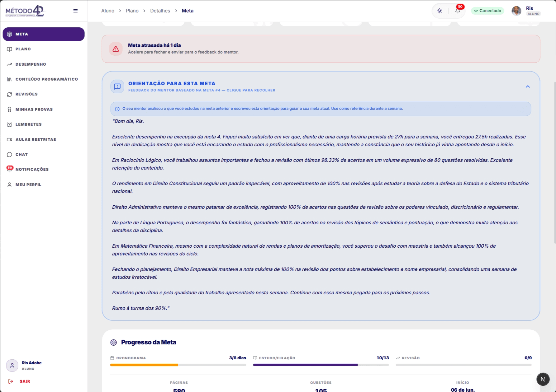This screenshot has width=556, height=392.
Task: Open the Revisões menu item
Action: [44, 94]
